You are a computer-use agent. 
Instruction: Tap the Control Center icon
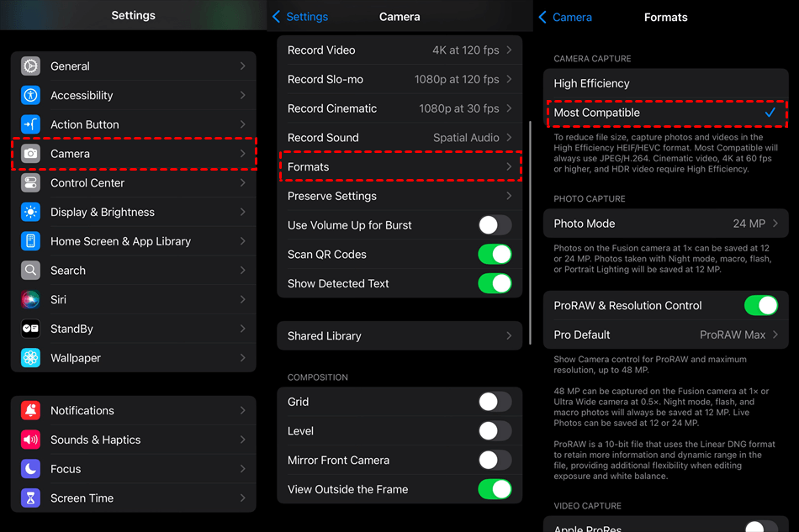tap(30, 182)
